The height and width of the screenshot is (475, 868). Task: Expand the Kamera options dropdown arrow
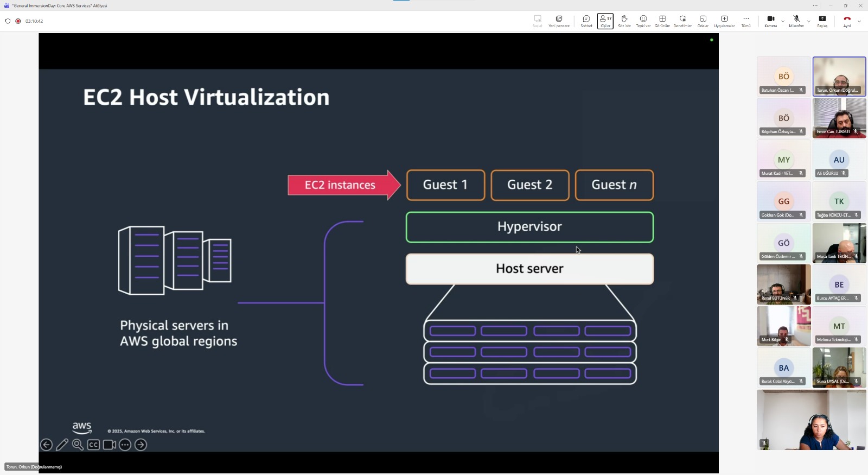click(x=783, y=21)
